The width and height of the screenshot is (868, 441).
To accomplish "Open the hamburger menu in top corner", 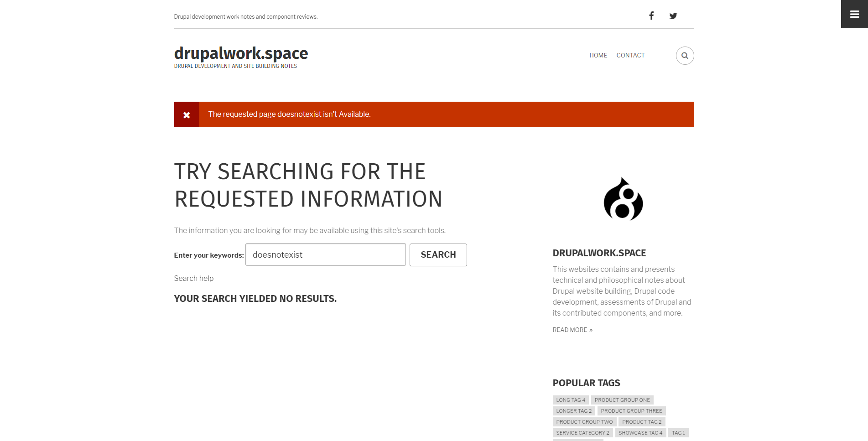I will pyautogui.click(x=854, y=14).
